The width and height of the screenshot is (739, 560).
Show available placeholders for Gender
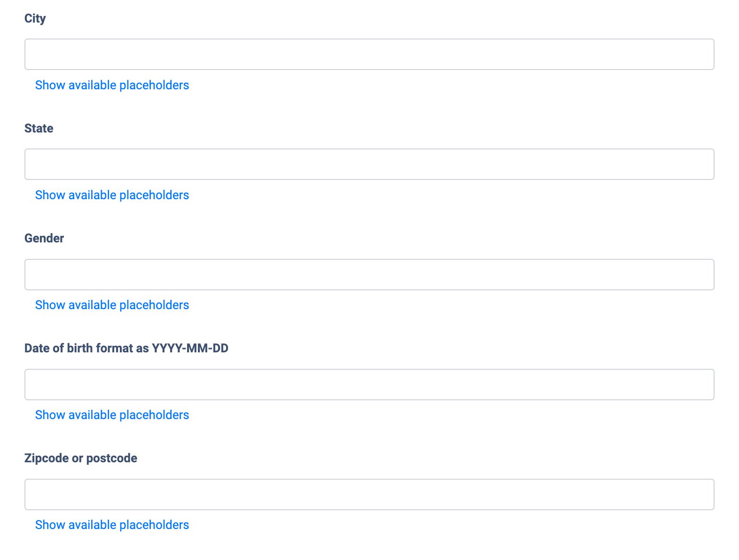click(112, 305)
